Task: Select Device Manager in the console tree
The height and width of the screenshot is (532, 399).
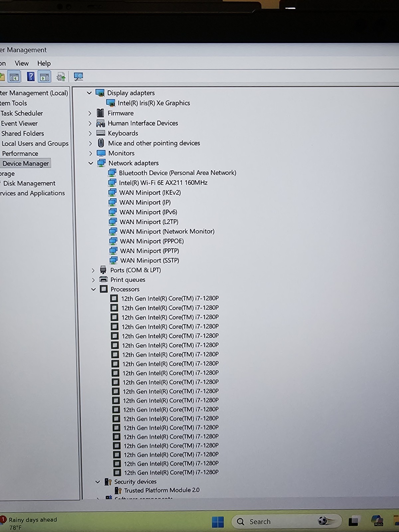Action: (x=26, y=163)
